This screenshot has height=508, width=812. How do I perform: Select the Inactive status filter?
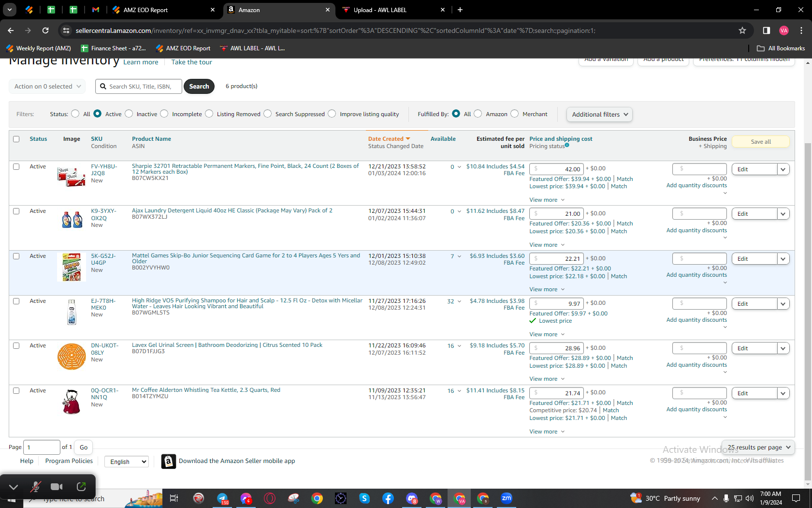(x=129, y=114)
